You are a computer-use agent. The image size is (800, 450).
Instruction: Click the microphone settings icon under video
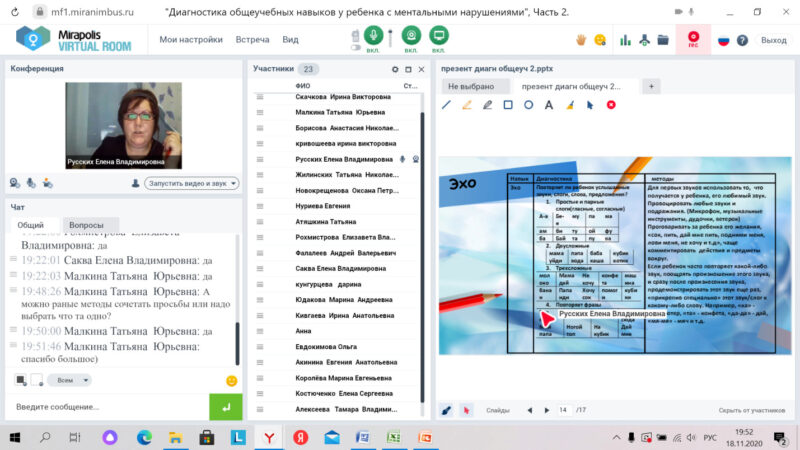[x=31, y=183]
